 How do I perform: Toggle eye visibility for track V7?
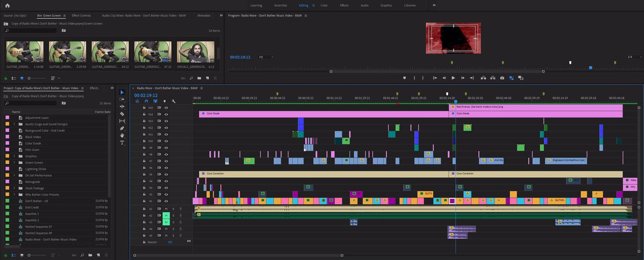[x=166, y=161]
